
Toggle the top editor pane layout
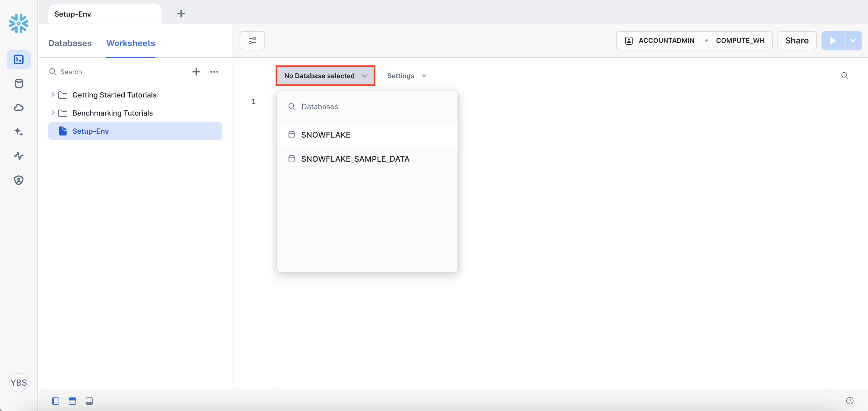[72, 401]
